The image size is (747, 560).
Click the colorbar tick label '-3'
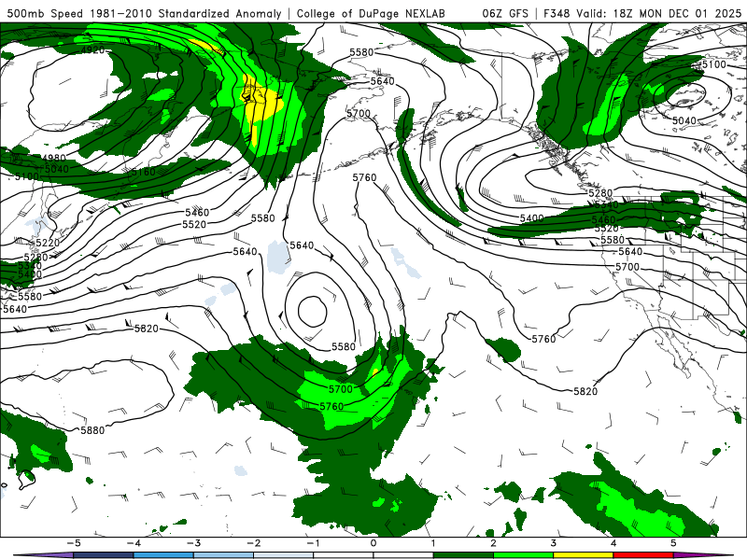(x=193, y=543)
